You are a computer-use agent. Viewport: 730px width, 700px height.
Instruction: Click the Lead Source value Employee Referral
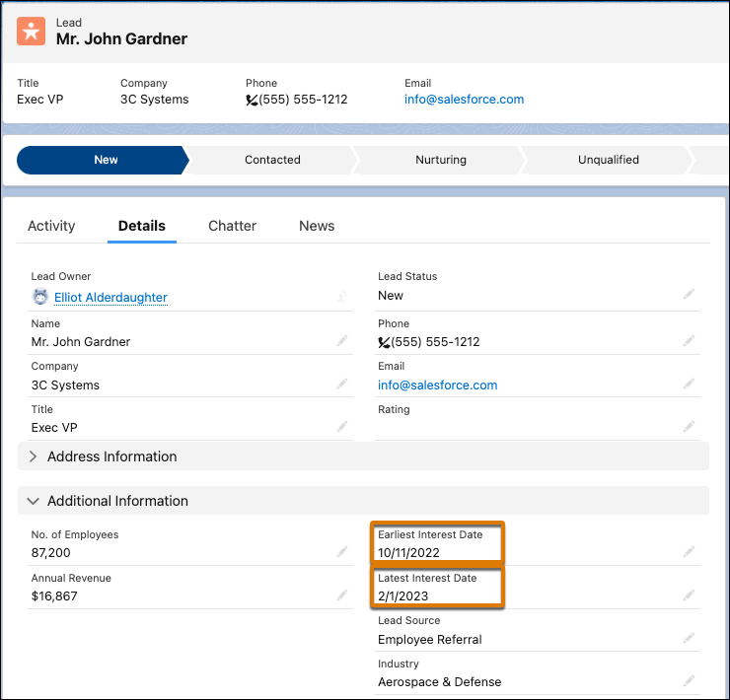(430, 640)
